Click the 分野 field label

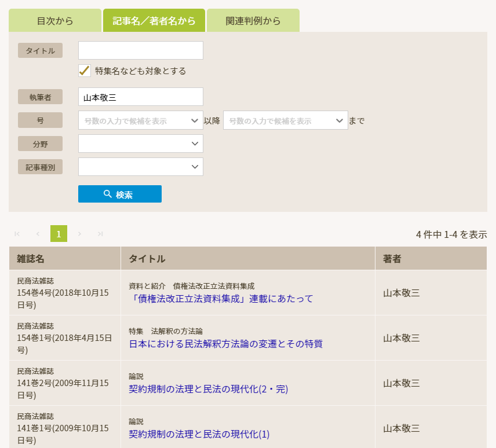[40, 144]
